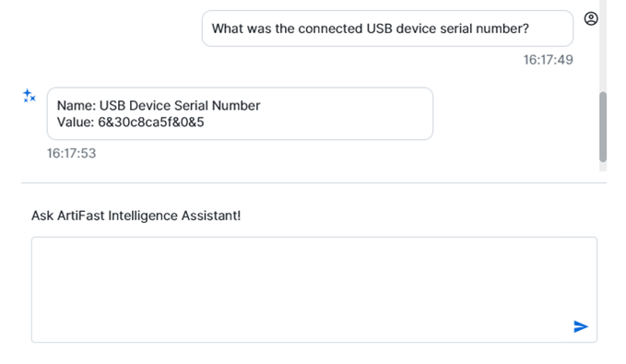The width and height of the screenshot is (626, 364).
Task: Click the AI sparkle assistant icon
Action: tap(30, 96)
